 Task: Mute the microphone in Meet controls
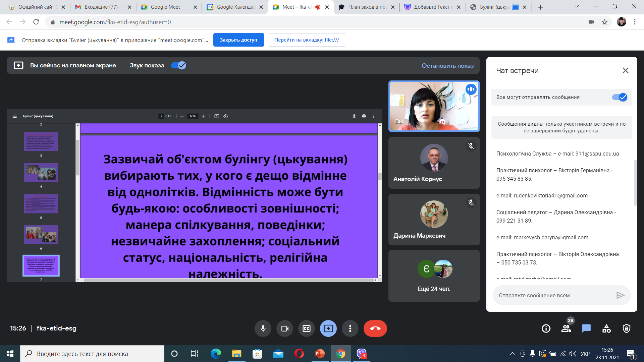point(263,328)
